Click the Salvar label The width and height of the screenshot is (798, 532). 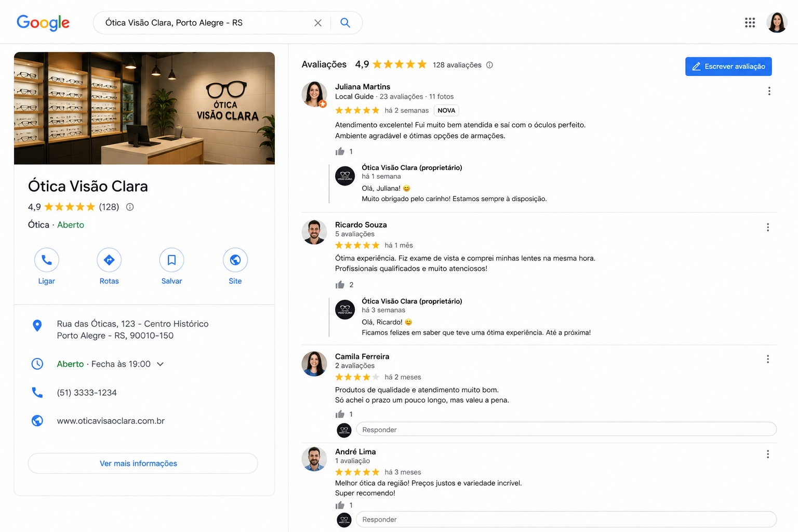pos(171,281)
